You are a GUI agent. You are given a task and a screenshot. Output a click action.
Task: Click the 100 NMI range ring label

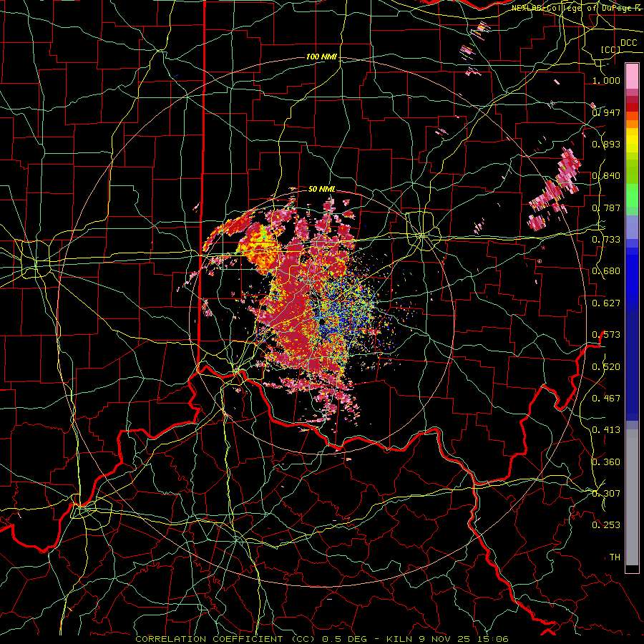coord(321,57)
